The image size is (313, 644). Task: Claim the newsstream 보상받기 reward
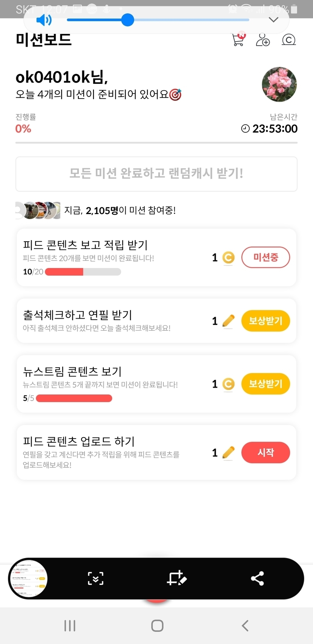tap(265, 384)
